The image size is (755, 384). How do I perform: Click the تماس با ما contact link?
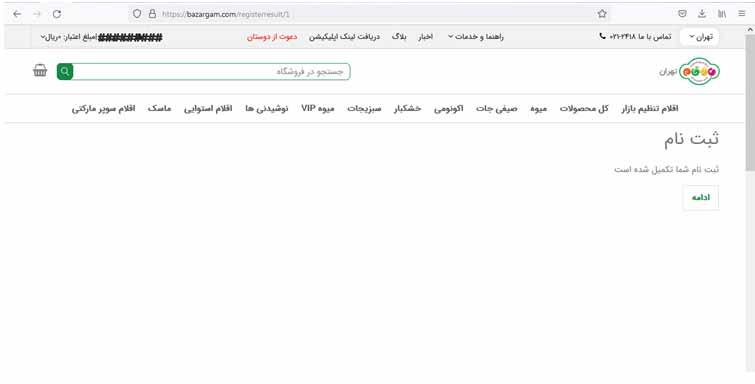coord(640,37)
